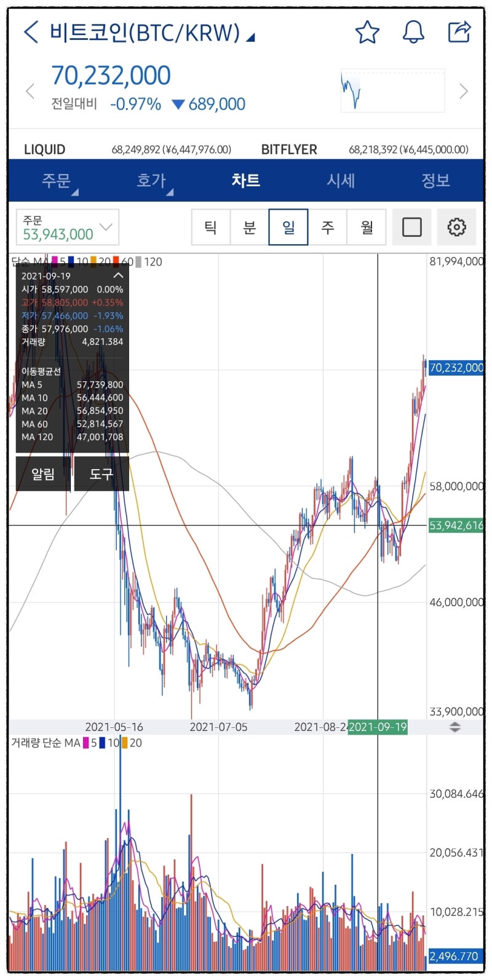Go to next coin right chevron
This screenshot has height=980, width=492.
464,92
